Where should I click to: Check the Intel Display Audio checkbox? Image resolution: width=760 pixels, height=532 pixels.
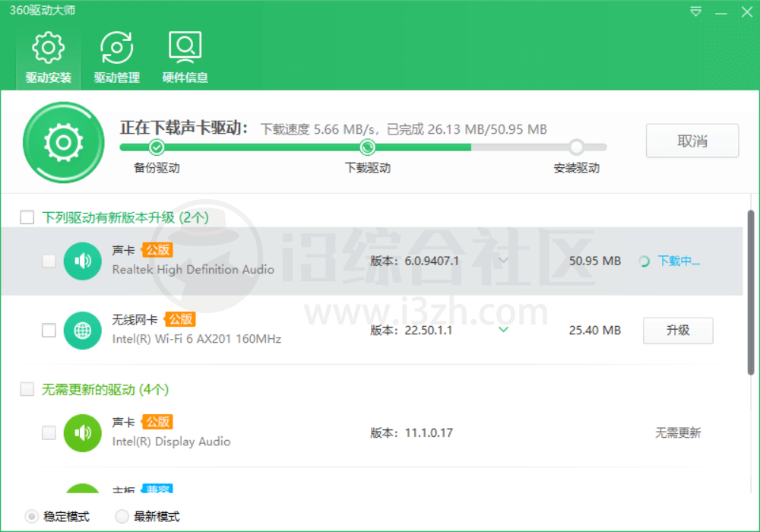click(49, 432)
